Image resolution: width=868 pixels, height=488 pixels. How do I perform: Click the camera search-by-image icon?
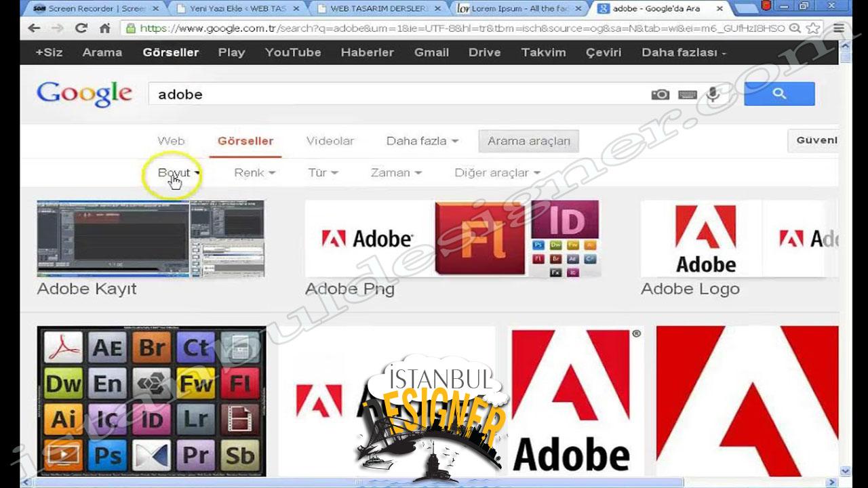point(660,95)
